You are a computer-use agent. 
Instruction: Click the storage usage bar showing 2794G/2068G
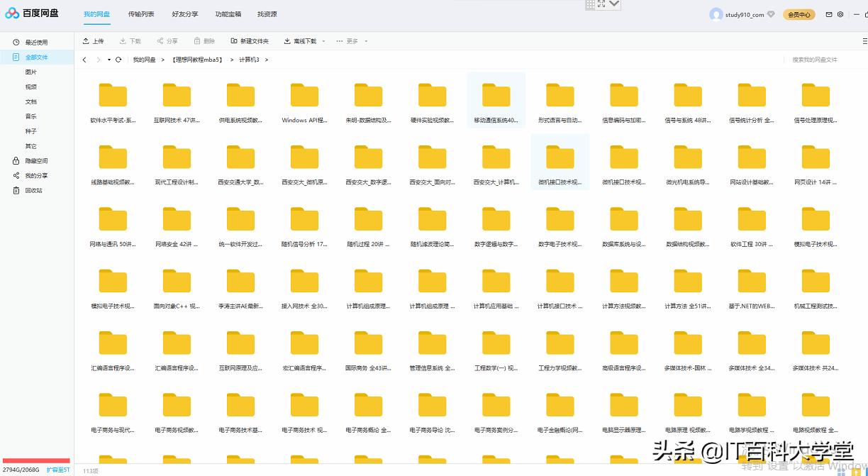point(35,461)
